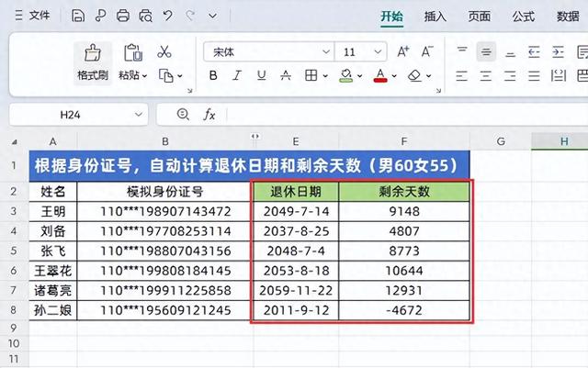Click align right icon
This screenshot has height=368, width=588.
pos(510,75)
